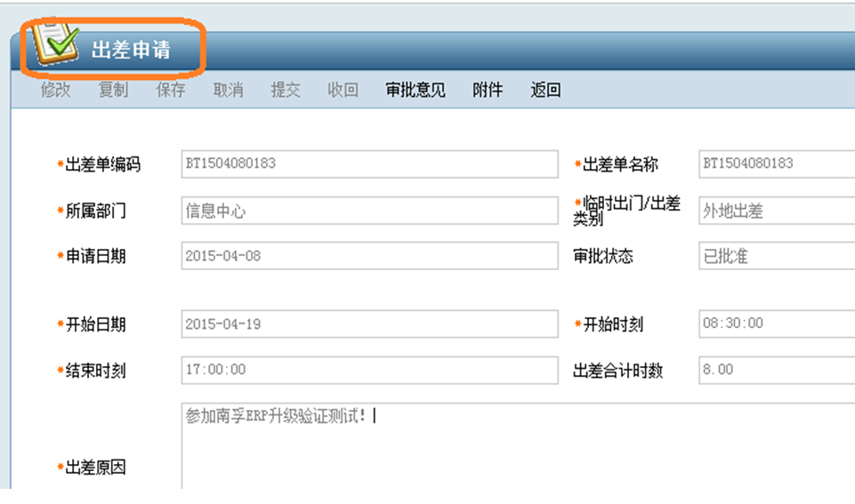This screenshot has width=855, height=504.
Task: Click 复制 in the toolbar
Action: click(113, 90)
